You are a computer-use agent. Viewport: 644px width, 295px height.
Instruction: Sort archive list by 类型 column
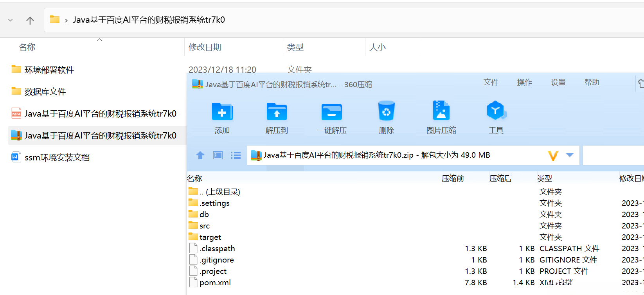tap(545, 178)
